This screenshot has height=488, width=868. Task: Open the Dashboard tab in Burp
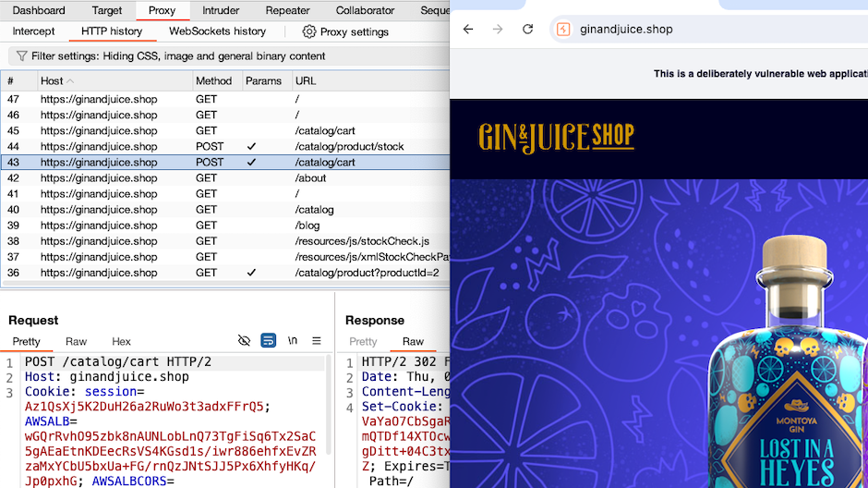[x=39, y=10]
